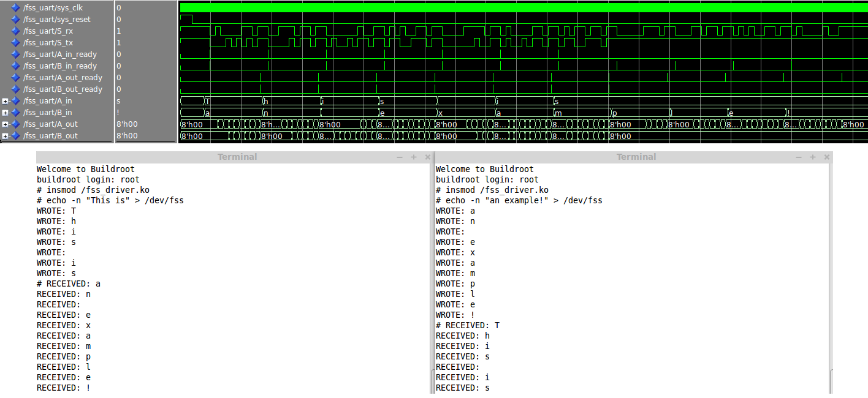Screen dimensions: 868x398
Task: Expand the /fss_uart/A_in bus signal
Action: [x=5, y=101]
